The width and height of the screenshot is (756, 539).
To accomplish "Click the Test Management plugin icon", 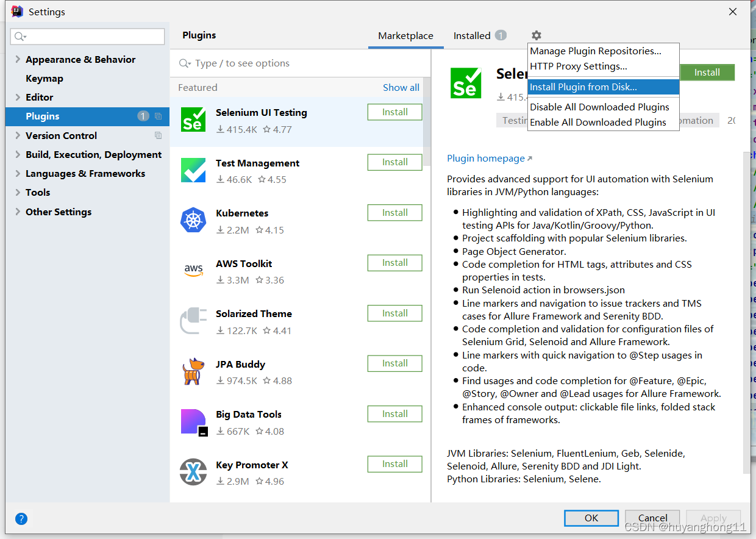I will [x=193, y=170].
